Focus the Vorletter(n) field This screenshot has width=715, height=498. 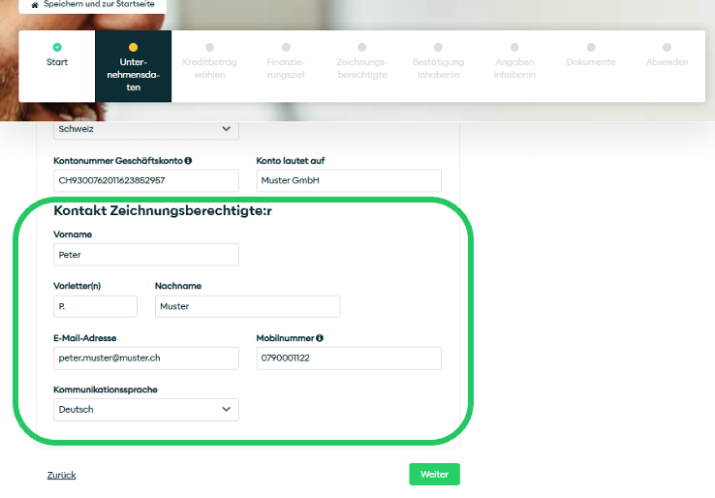95,306
